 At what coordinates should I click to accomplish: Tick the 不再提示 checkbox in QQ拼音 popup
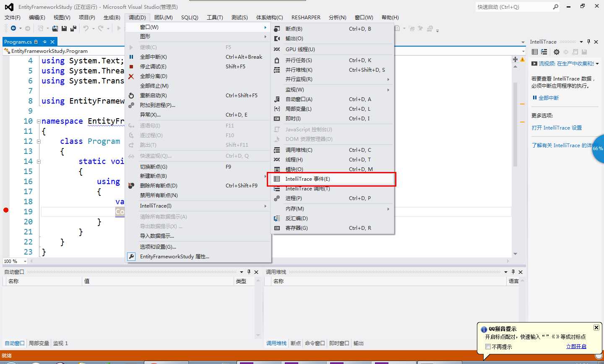coord(488,347)
